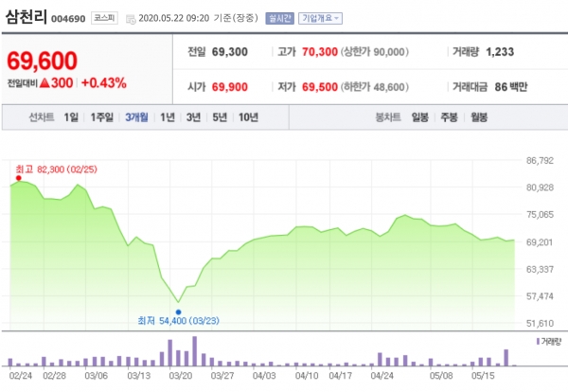Click the 69,201 price axis label
Screen dimensions: 568x392
point(540,242)
